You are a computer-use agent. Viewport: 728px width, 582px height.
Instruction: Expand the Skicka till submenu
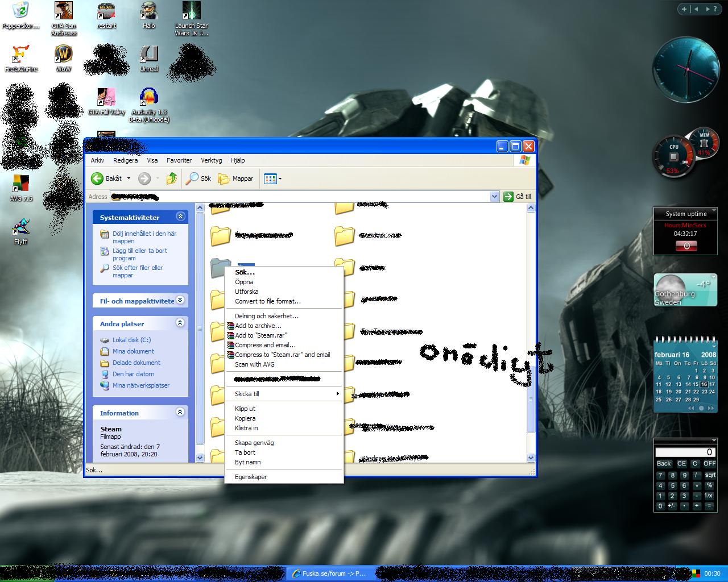[284, 394]
